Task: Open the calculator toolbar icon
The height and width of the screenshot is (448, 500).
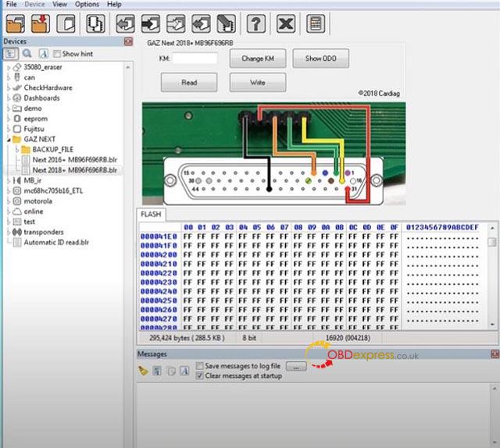Action: coord(316,23)
